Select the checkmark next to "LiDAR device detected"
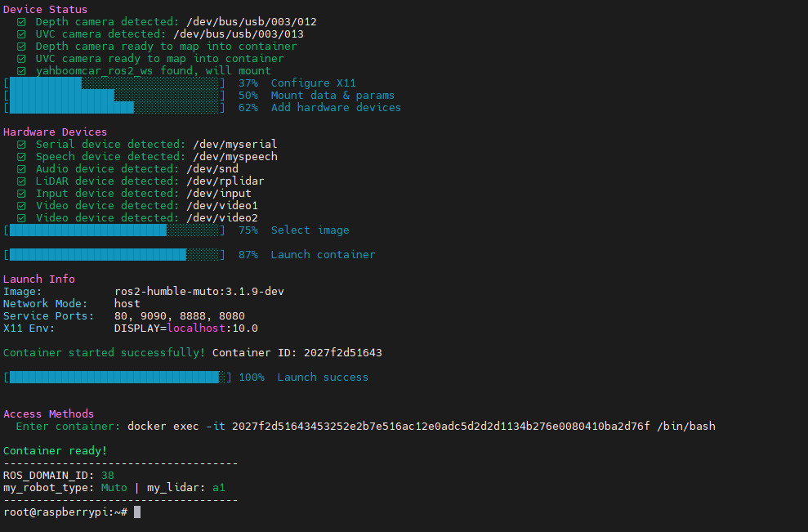The image size is (808, 532). pyautogui.click(x=21, y=181)
